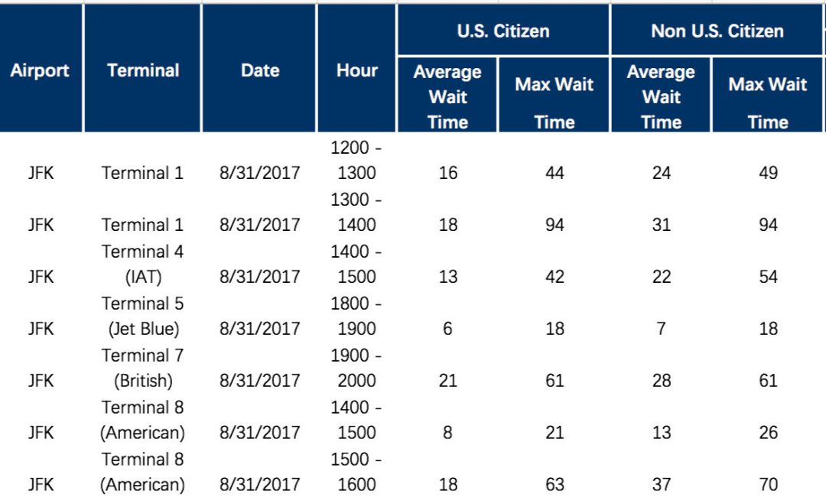Click the Airport column header
The height and width of the screenshot is (504, 826).
tap(40, 70)
